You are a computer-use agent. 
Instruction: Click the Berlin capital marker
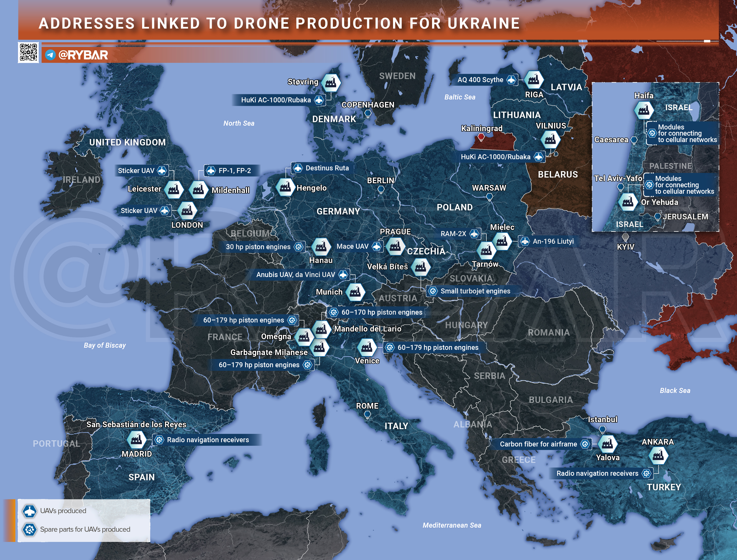coord(381,189)
